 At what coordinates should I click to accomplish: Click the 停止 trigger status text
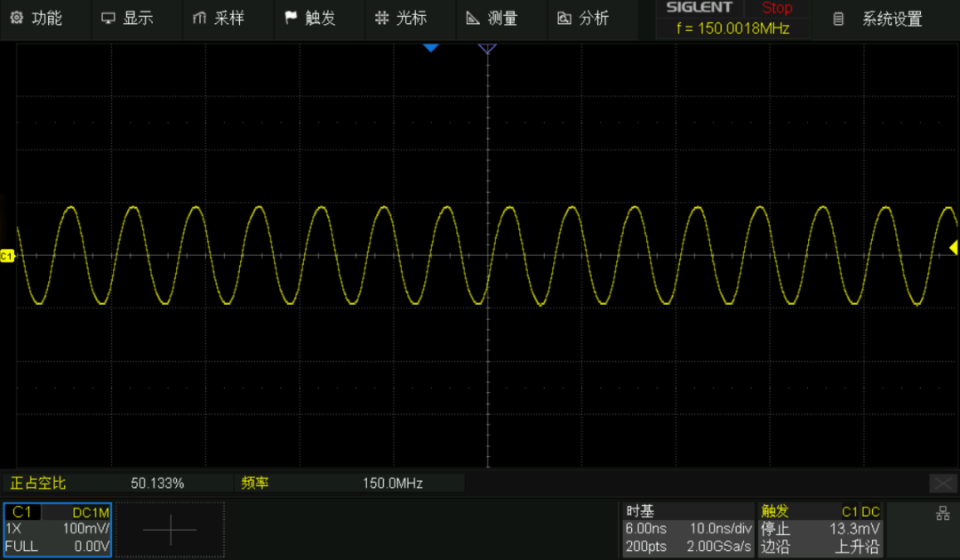[775, 528]
